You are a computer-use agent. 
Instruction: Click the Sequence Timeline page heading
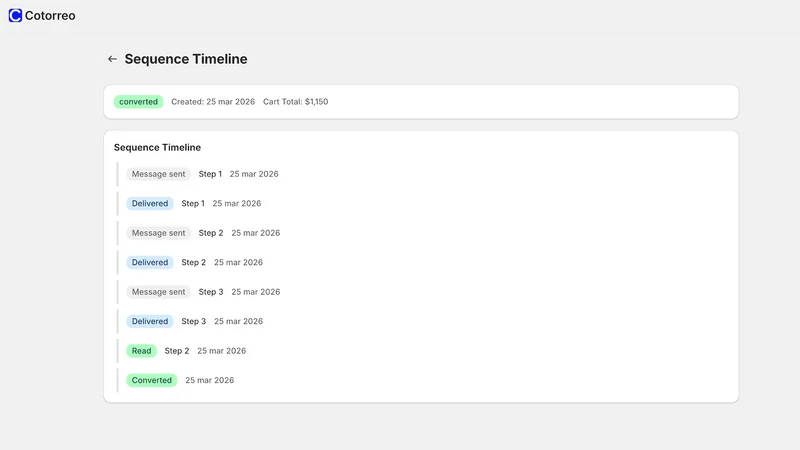186,59
